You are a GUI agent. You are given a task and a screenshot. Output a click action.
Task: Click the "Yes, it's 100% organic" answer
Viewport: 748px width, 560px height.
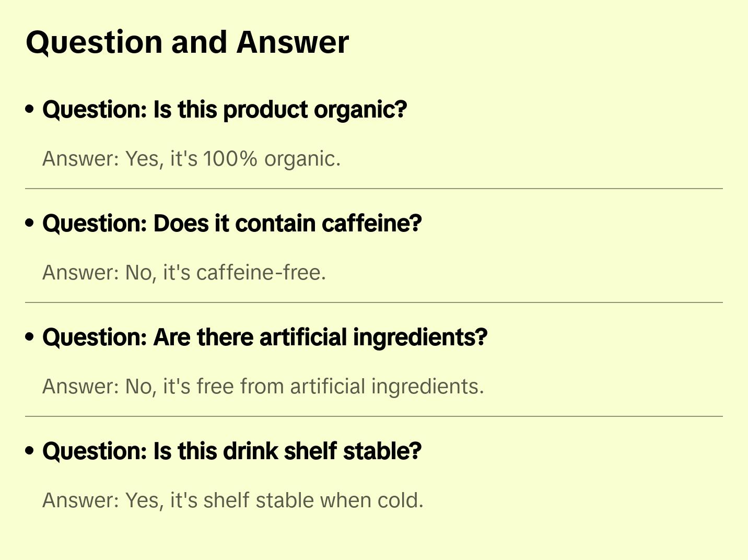(x=191, y=159)
